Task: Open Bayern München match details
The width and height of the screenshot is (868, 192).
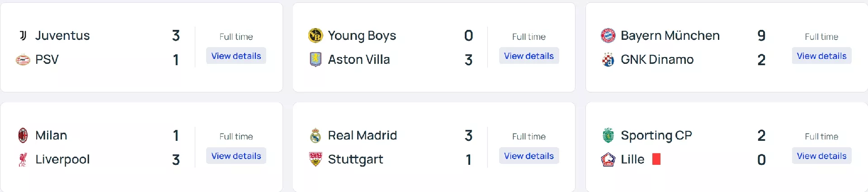Action: [821, 56]
